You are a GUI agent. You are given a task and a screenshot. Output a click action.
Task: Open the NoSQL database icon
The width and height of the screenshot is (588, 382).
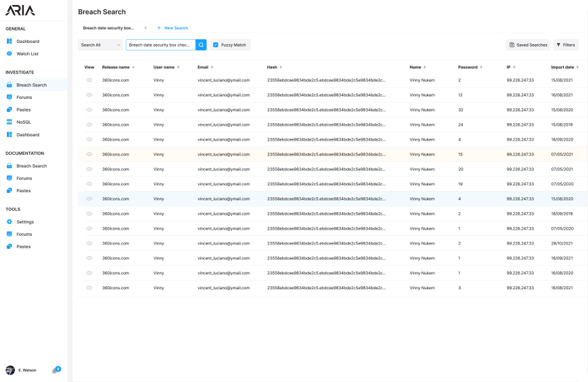tap(9, 122)
